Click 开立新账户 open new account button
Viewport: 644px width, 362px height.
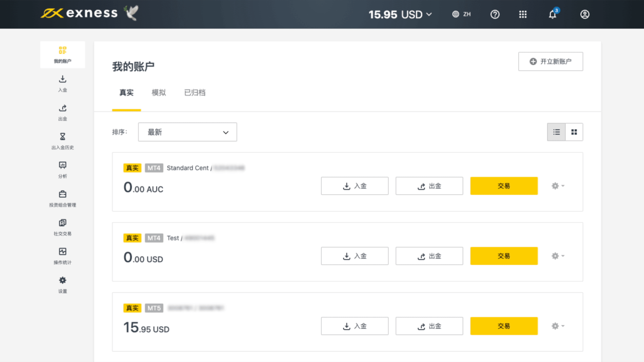[550, 61]
